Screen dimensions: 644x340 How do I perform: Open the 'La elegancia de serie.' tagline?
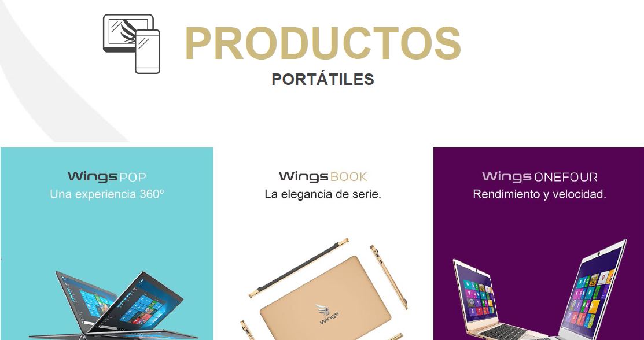click(323, 194)
